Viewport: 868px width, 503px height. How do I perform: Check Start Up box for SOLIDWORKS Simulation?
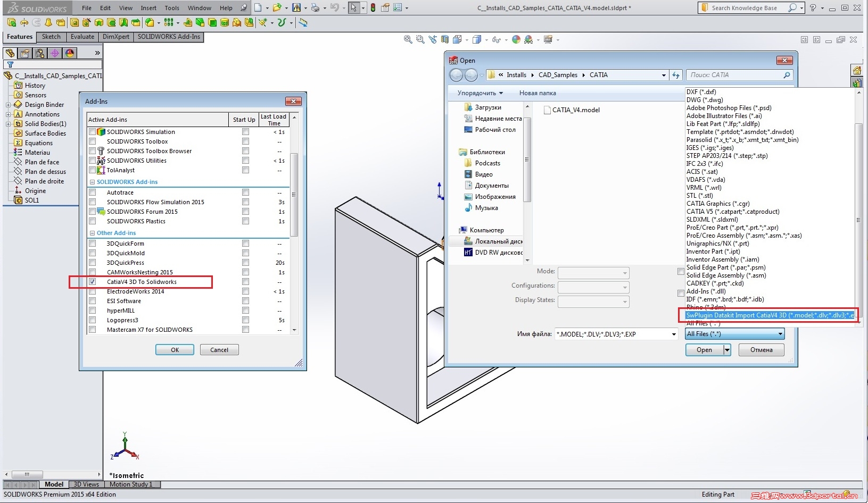tap(245, 132)
